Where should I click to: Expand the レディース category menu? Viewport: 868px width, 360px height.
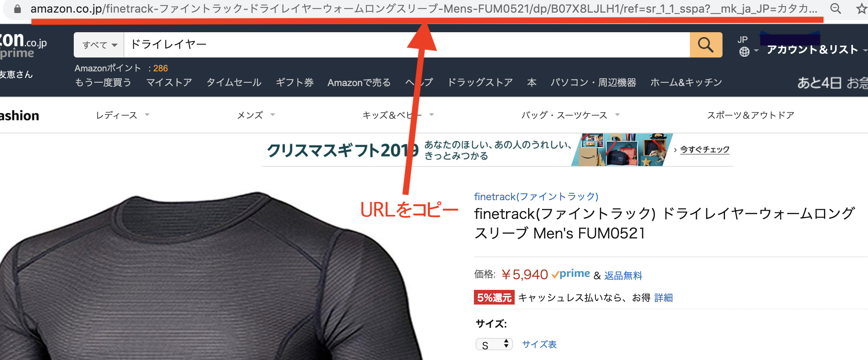click(123, 115)
